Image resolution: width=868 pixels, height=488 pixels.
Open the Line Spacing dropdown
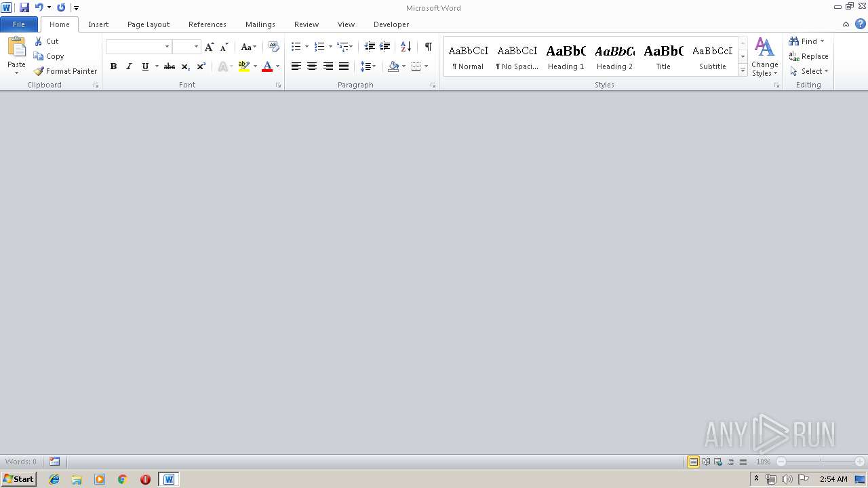(x=368, y=66)
